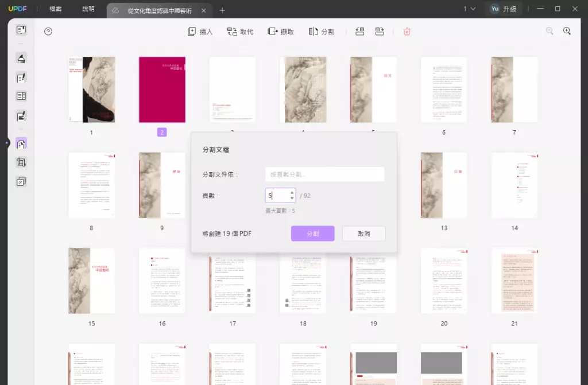Click the 擷取 (Extract) toolbar button

281,32
